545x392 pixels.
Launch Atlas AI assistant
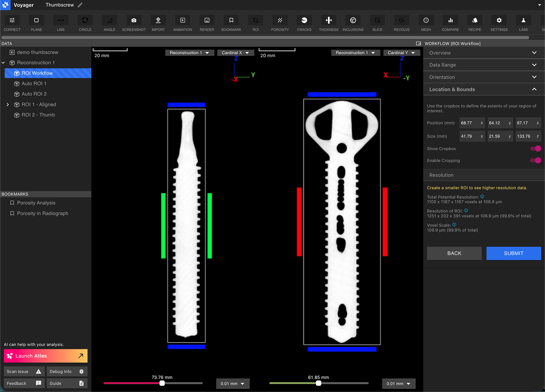[x=46, y=356]
